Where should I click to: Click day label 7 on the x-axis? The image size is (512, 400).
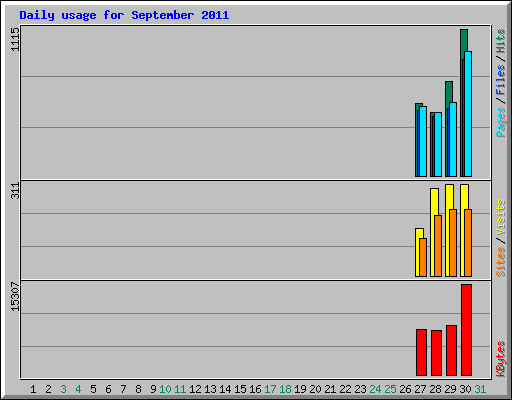point(123,389)
